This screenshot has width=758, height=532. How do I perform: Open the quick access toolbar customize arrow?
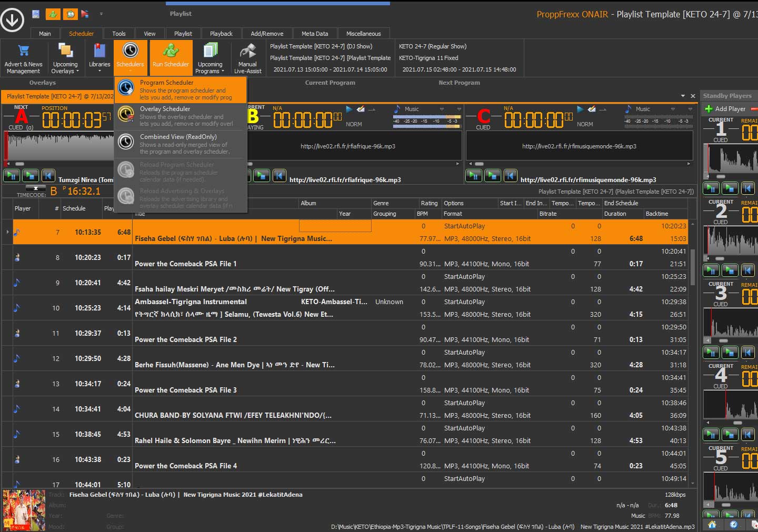point(101,14)
